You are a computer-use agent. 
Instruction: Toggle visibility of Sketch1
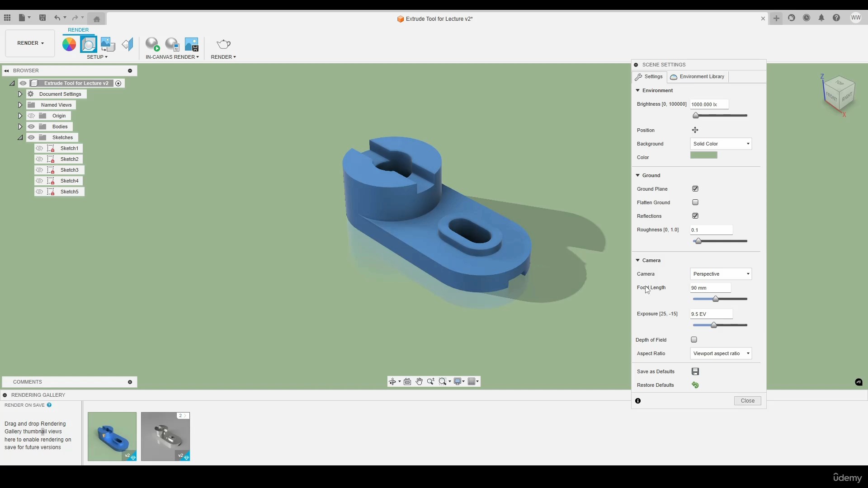tap(39, 148)
